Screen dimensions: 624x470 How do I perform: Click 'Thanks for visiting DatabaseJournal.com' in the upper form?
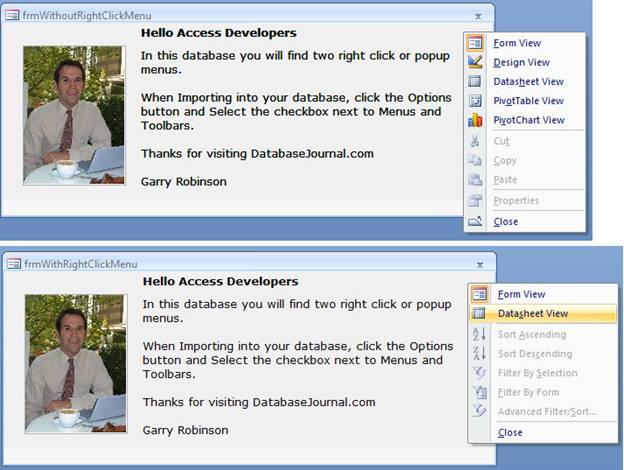tap(257, 154)
